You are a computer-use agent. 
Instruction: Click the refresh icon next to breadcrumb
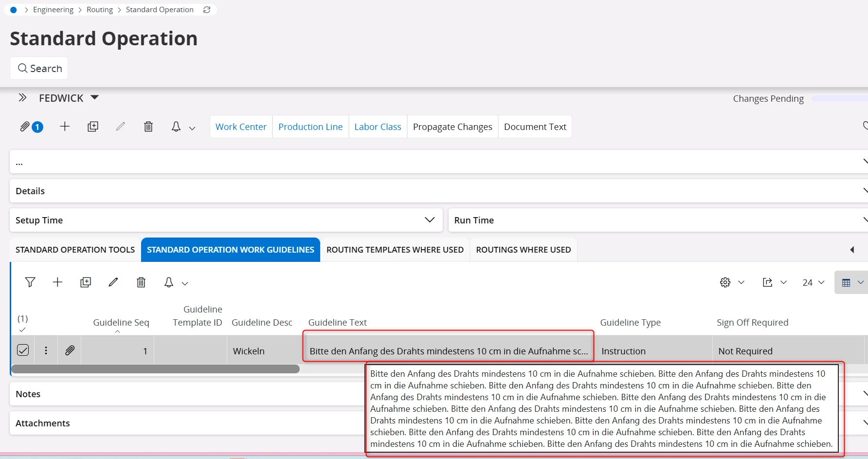(x=207, y=10)
